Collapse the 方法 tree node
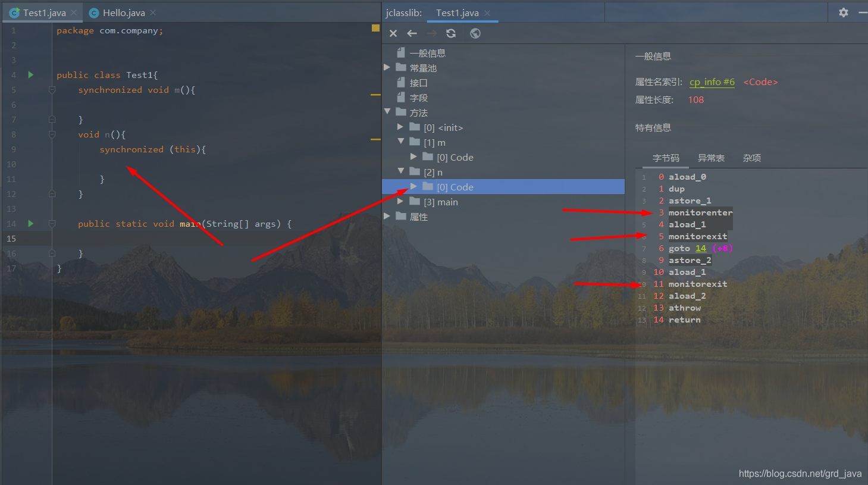This screenshot has width=868, height=485. 387,112
